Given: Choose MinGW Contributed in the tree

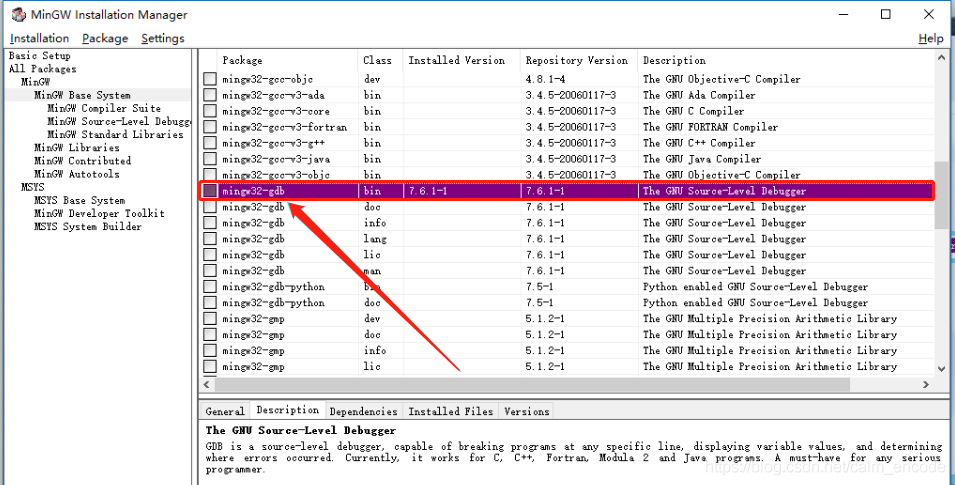Looking at the screenshot, I should (x=82, y=161).
